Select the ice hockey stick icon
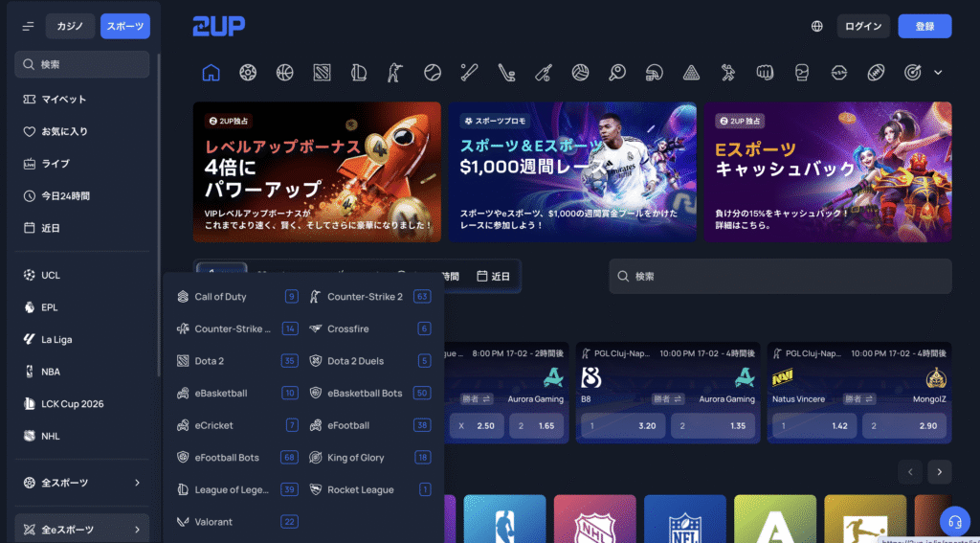This screenshot has width=980, height=543. point(506,73)
